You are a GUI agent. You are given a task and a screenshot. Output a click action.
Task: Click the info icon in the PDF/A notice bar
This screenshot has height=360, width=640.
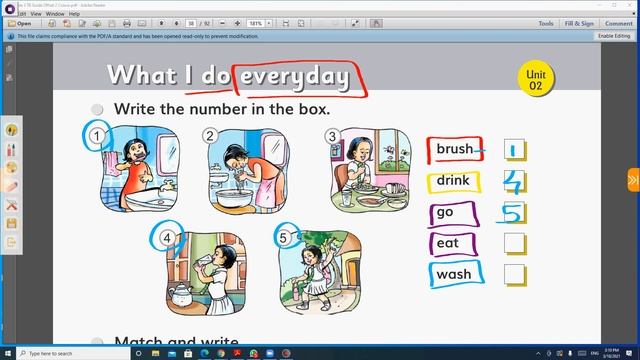coord(11,36)
